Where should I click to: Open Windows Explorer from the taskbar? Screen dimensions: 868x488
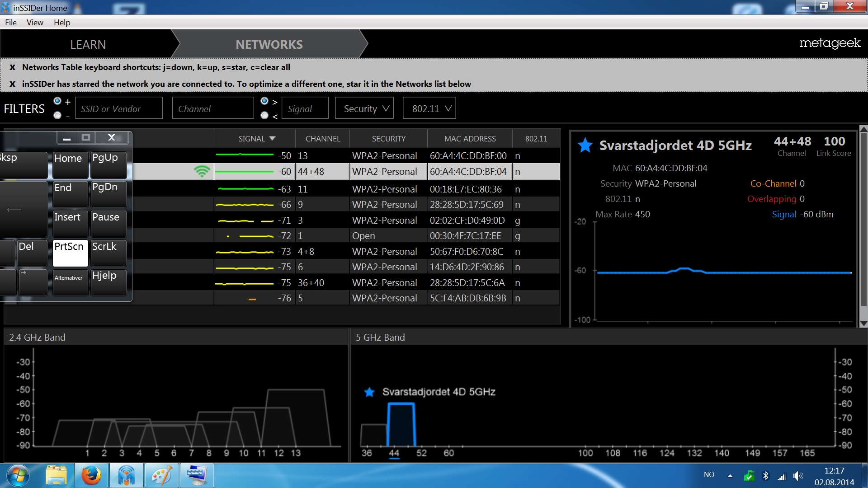click(x=56, y=476)
